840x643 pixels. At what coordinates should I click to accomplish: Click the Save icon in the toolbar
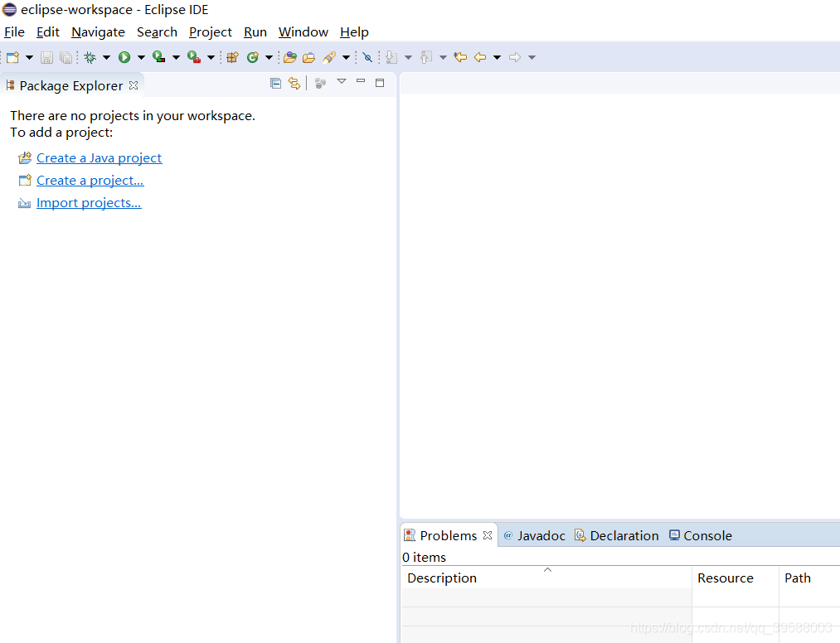47,57
